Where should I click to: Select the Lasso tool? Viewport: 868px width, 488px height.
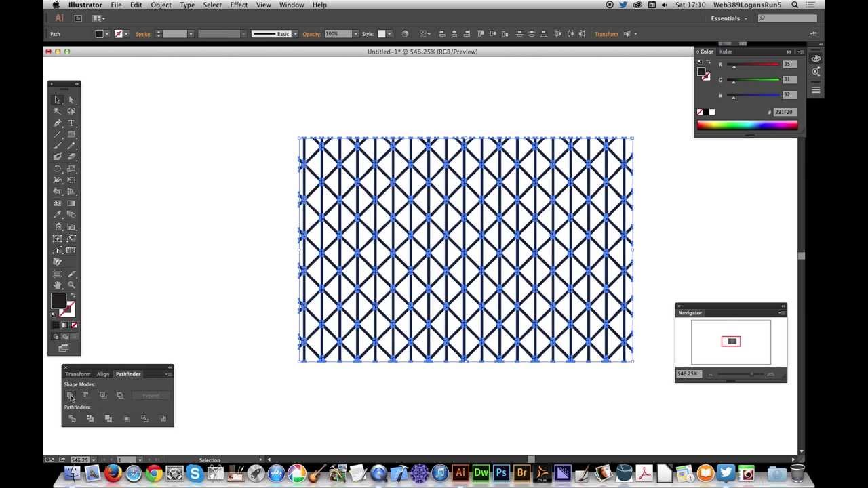[71, 111]
